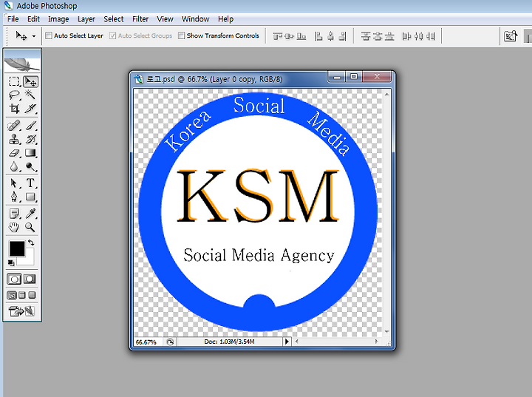
Task: Select the Zoom tool
Action: pyautogui.click(x=30, y=227)
